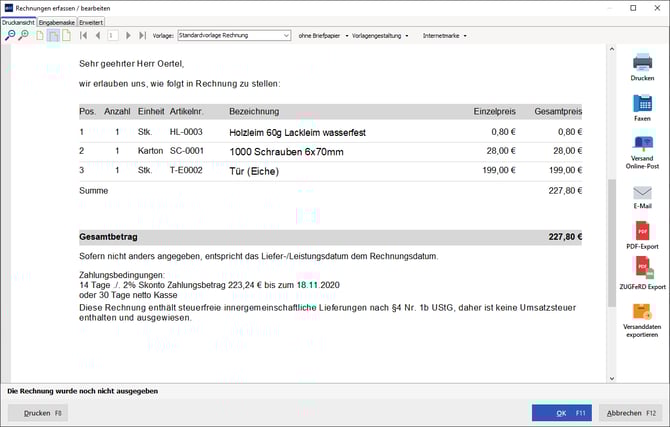Click the 'Karton' unit in row 2
Image resolution: width=670 pixels, height=427 pixels.
coord(150,151)
